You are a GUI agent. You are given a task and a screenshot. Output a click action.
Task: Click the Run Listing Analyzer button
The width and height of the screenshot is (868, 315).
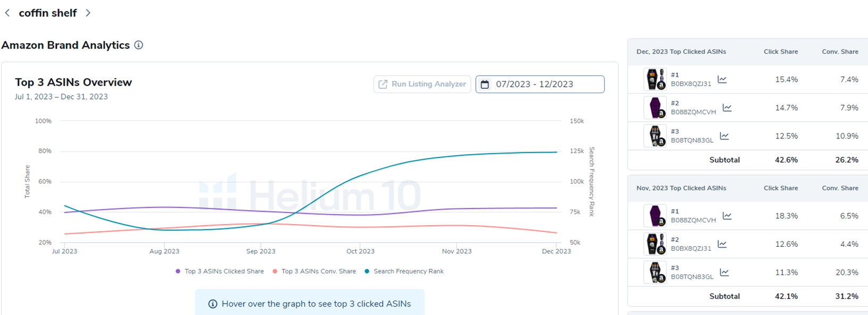[x=422, y=84]
